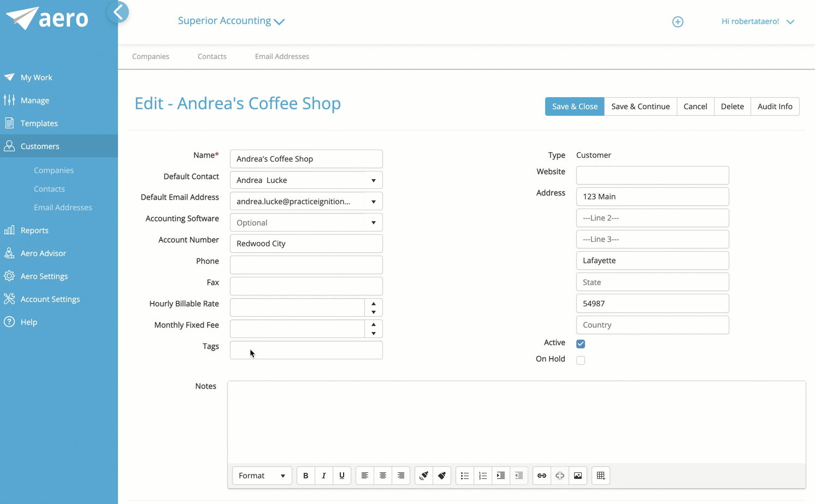Center align the notes text
Viewport: 815px width, 504px height.
(383, 476)
